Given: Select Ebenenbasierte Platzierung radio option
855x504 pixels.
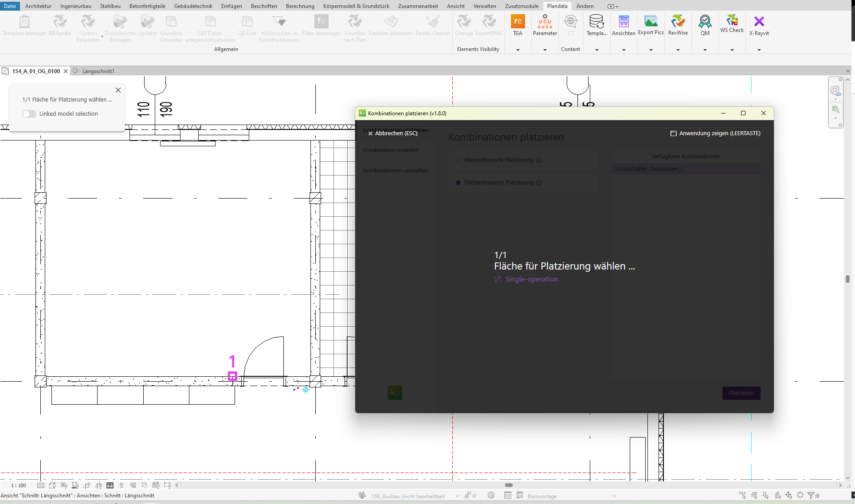Looking at the screenshot, I should coord(458,160).
